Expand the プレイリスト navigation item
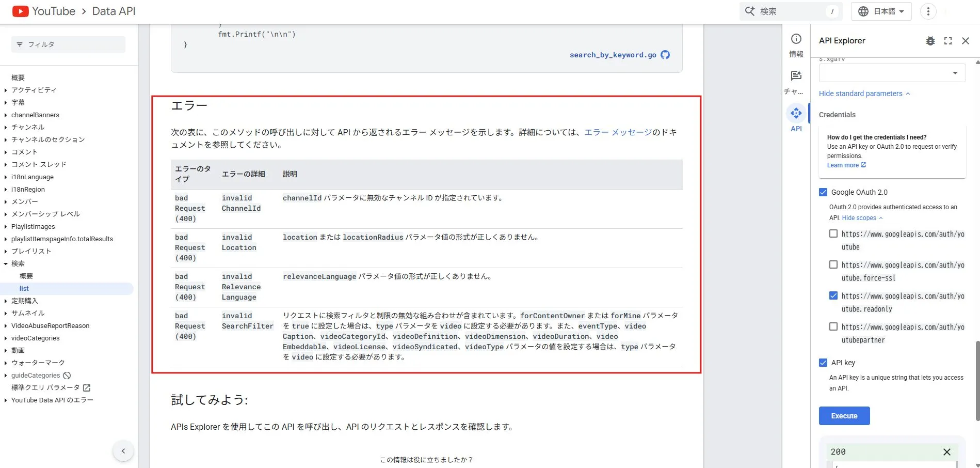 pyautogui.click(x=6, y=251)
